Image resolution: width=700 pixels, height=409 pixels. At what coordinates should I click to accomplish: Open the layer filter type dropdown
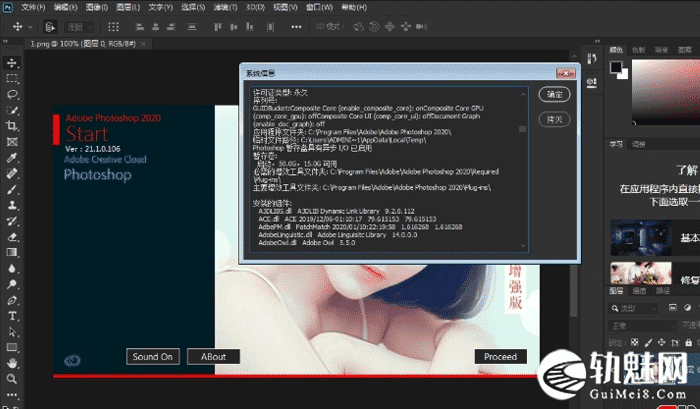click(633, 308)
